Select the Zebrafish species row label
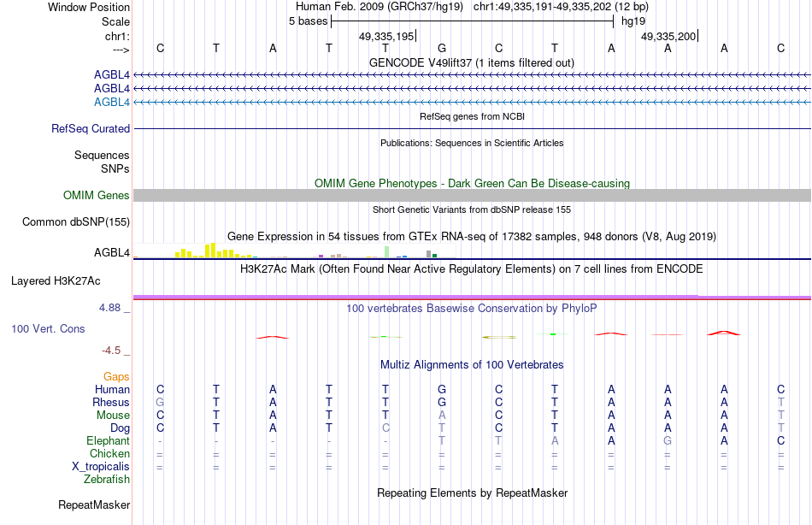Screen dimensions: 812x525 tap(107, 480)
